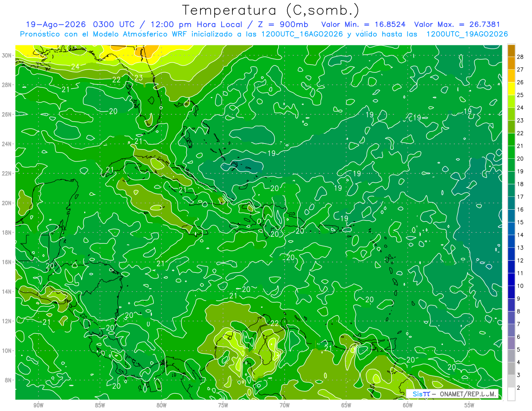
Task: Click the 65W longitude axis label
Action: (x=346, y=405)
